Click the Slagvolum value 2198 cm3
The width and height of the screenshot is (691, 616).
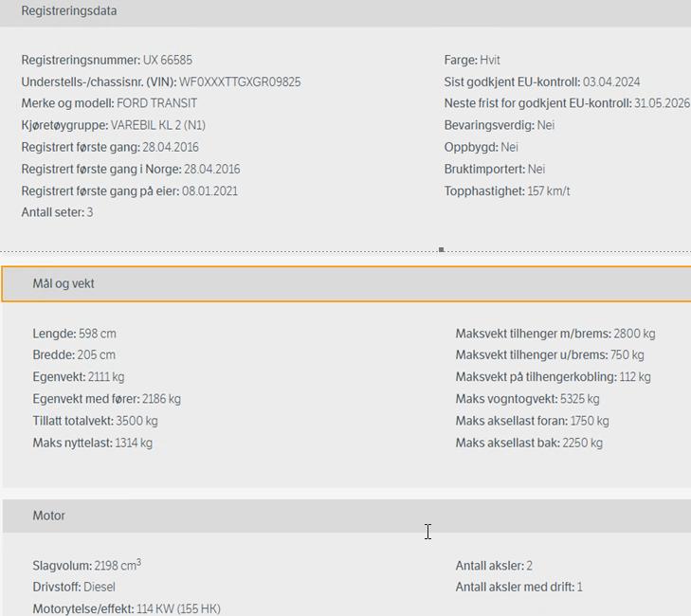(118, 566)
